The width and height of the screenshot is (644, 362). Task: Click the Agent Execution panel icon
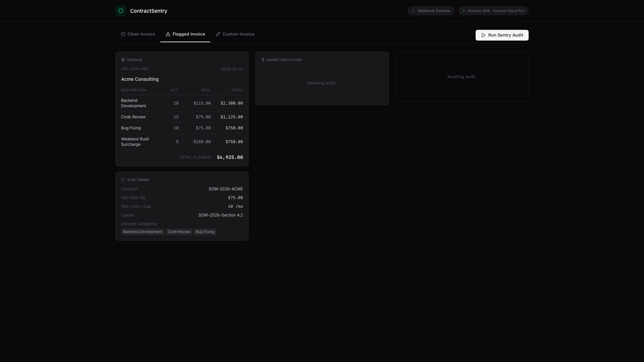263,60
